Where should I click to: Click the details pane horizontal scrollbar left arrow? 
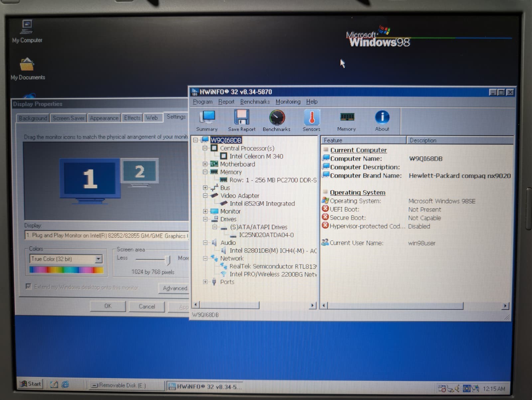(x=324, y=305)
